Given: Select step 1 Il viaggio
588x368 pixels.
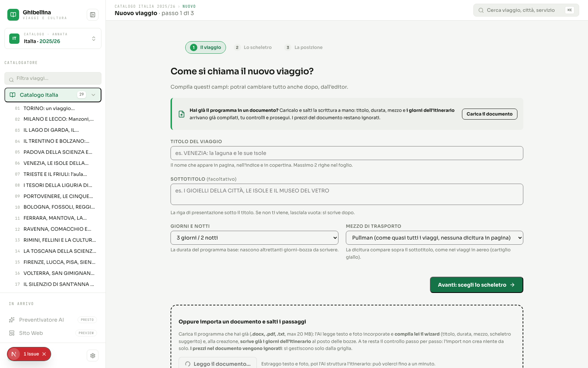Looking at the screenshot, I should point(205,47).
